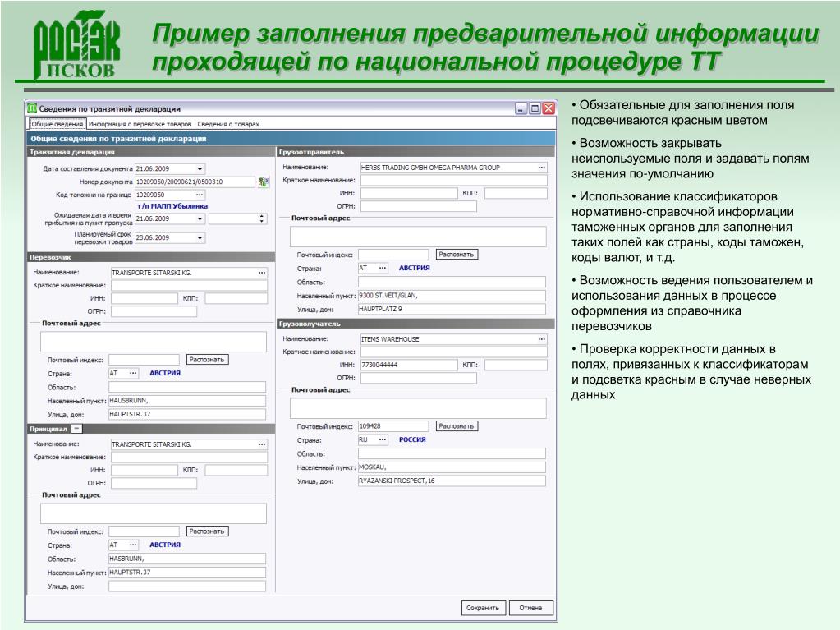This screenshot has width=840, height=630.
Task: Open country lookup for Грузополучатель Страна
Action: point(382,439)
